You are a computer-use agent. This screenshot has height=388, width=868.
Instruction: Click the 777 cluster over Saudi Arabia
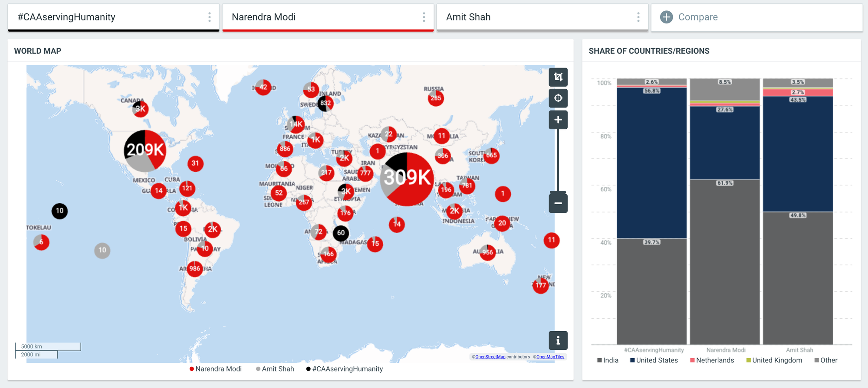pyautogui.click(x=365, y=173)
